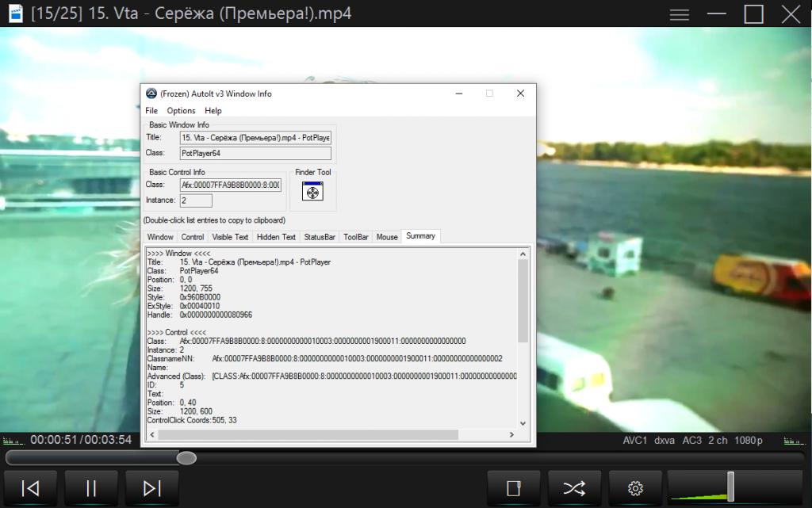Open PotPlayer main menu hamburger icon
The height and width of the screenshot is (508, 812).
pos(679,14)
